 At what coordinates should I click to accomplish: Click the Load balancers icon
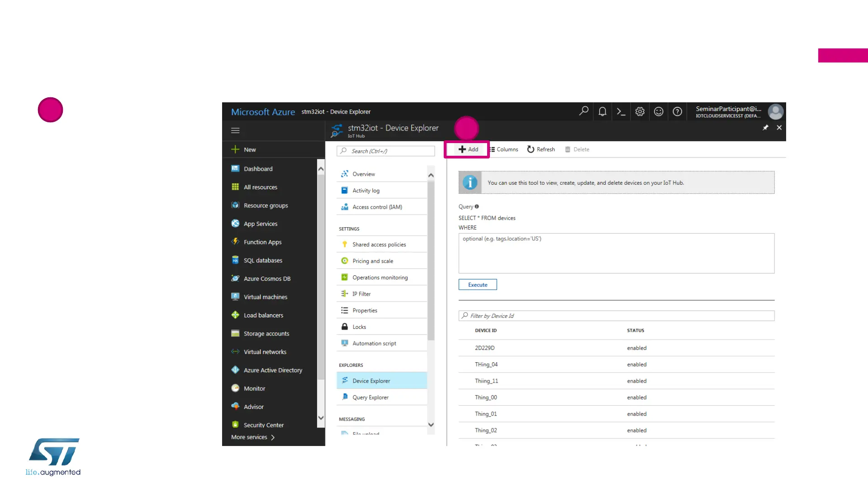click(235, 315)
